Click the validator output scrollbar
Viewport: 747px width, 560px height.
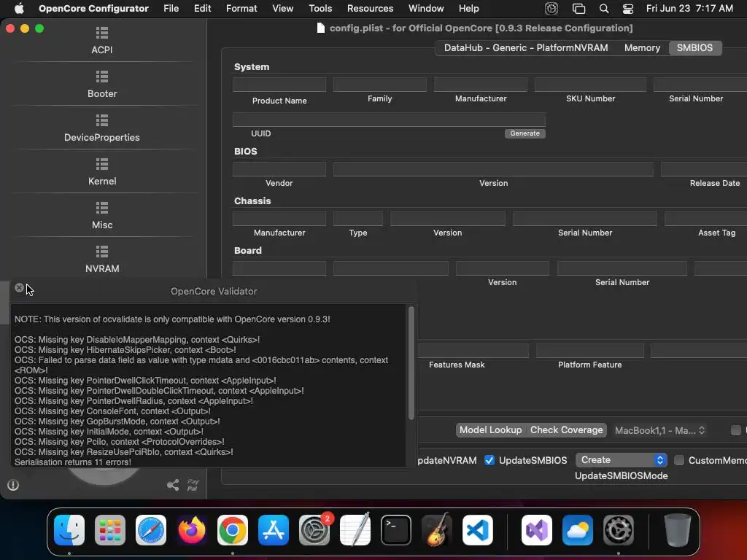pyautogui.click(x=411, y=363)
